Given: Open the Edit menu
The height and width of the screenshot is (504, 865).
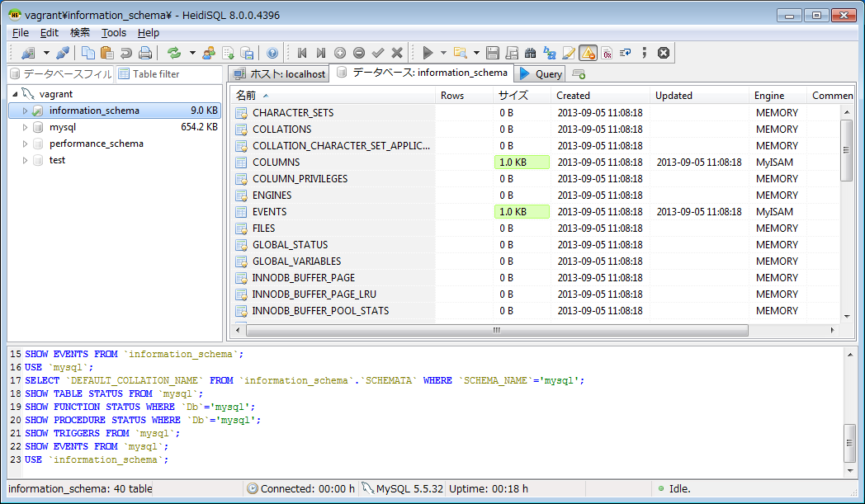Looking at the screenshot, I should click(x=49, y=32).
